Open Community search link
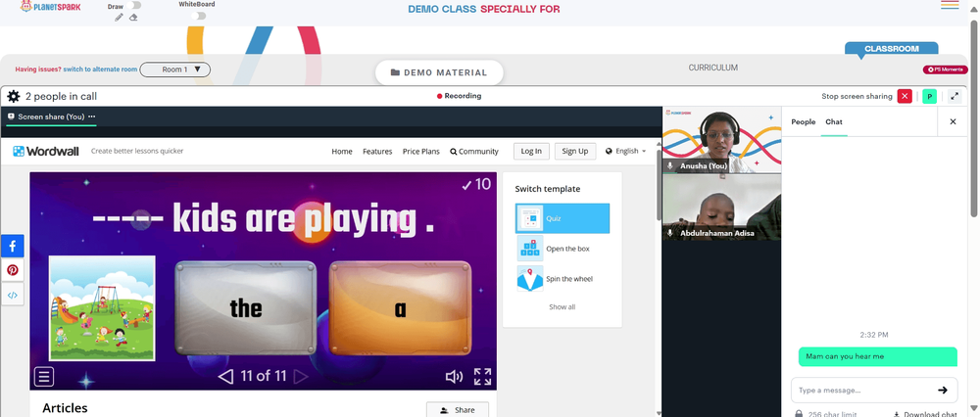 click(x=474, y=151)
